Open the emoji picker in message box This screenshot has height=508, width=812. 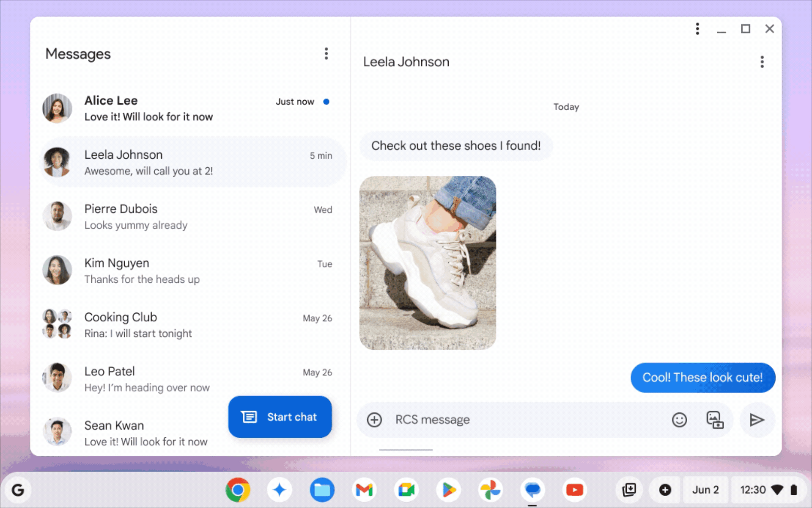coord(679,420)
